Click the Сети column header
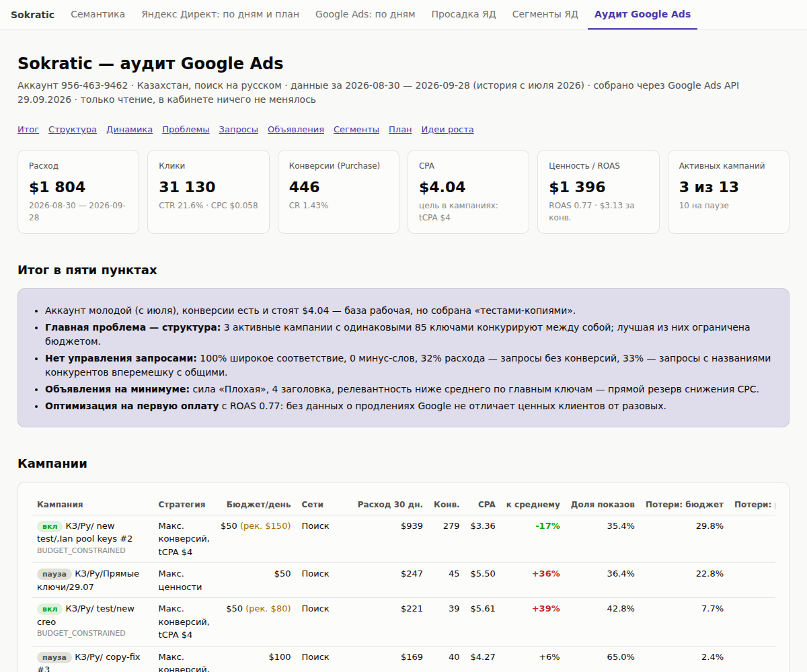Image resolution: width=807 pixels, height=672 pixels. coord(312,505)
